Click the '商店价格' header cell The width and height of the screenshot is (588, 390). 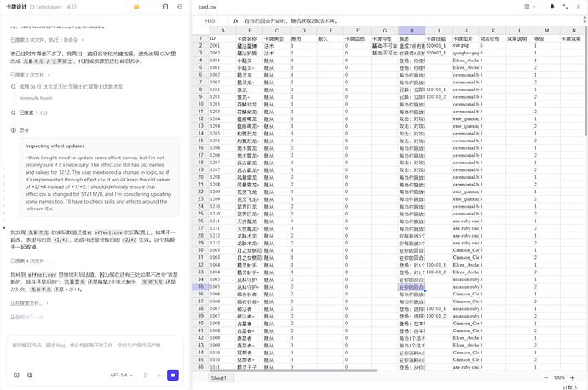pos(493,38)
